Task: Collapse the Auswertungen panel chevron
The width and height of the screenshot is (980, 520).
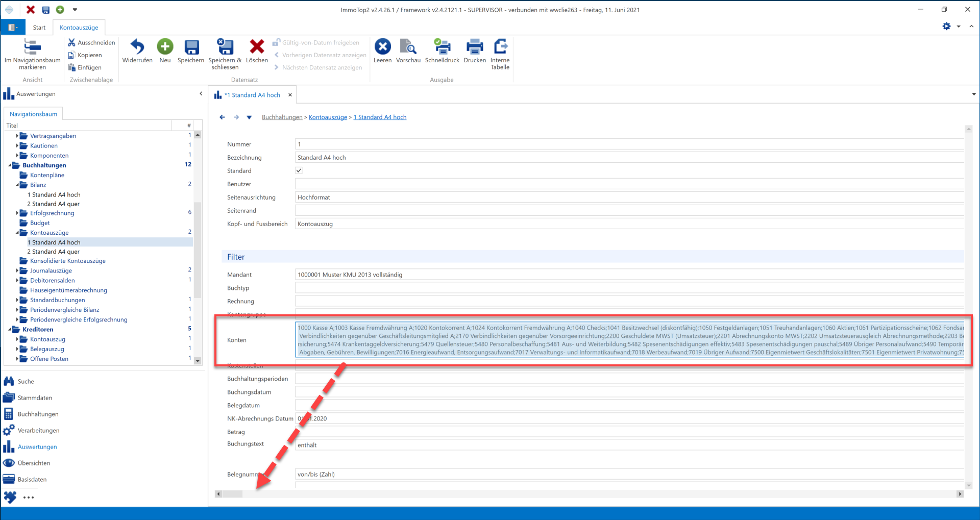Action: (201, 94)
